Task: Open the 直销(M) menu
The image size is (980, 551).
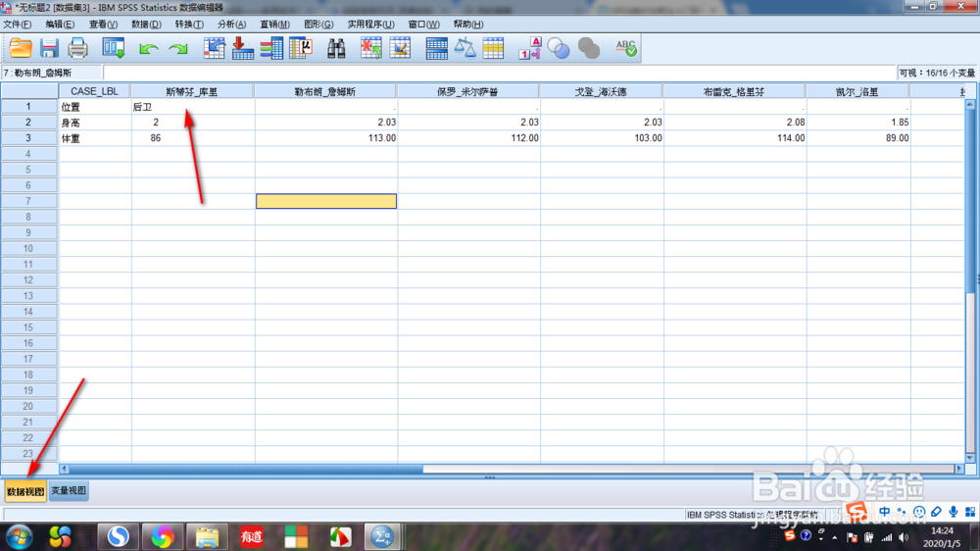Action: coord(274,25)
